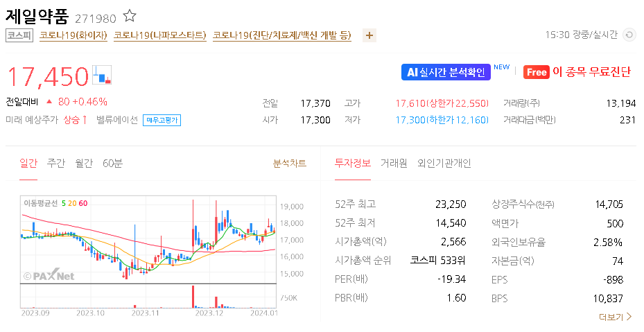Open the 코스피 market badge
644x332 pixels.
click(x=19, y=35)
